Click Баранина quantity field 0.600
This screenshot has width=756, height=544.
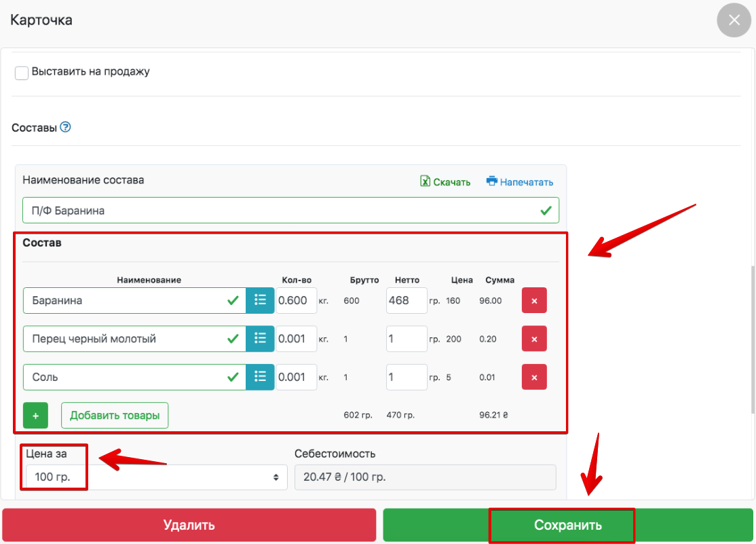click(x=296, y=300)
